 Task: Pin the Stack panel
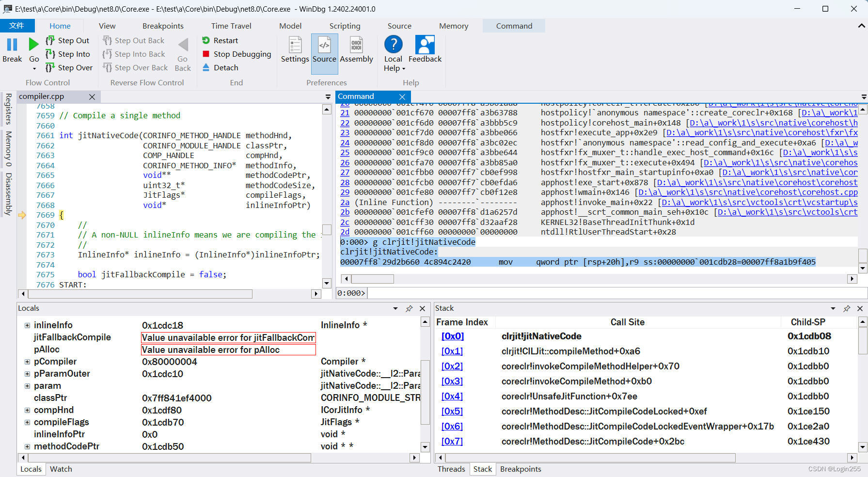[847, 308]
